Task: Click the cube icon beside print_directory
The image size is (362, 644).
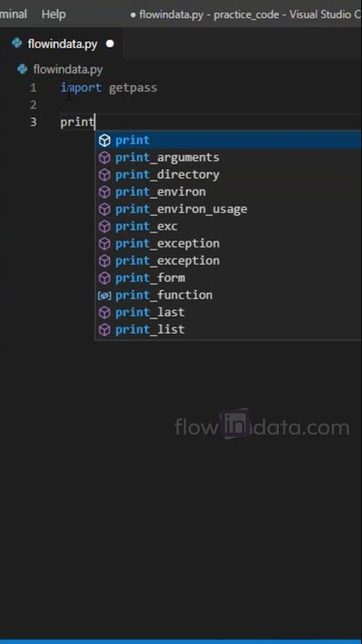Action: point(105,175)
